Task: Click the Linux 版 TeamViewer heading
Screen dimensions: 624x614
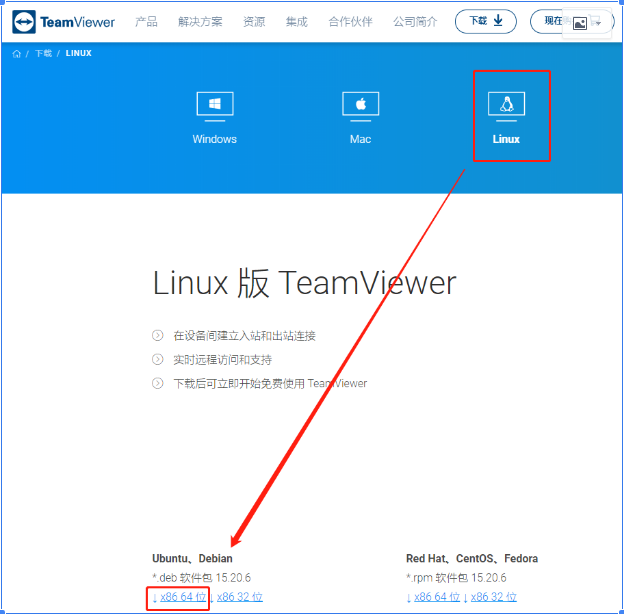Action: coord(304,283)
